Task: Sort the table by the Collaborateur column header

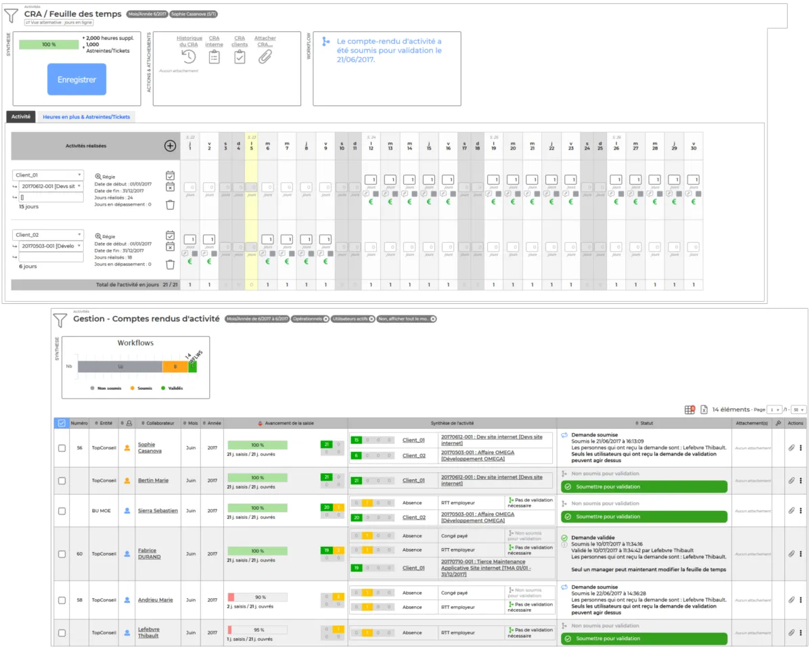Action: point(157,423)
